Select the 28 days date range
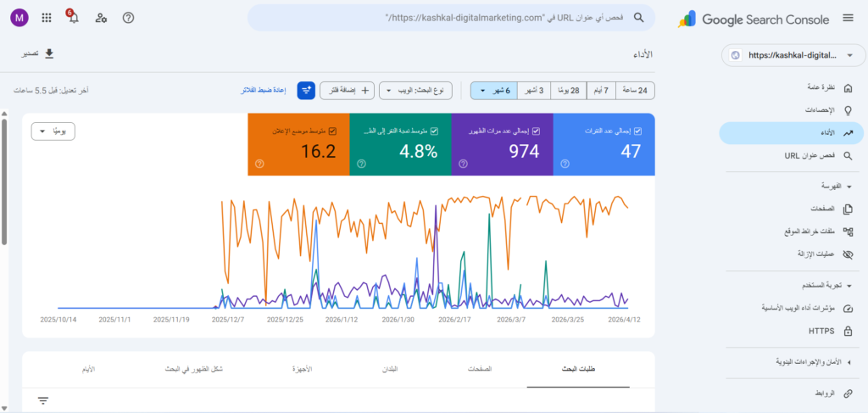The image size is (868, 413). pos(567,90)
